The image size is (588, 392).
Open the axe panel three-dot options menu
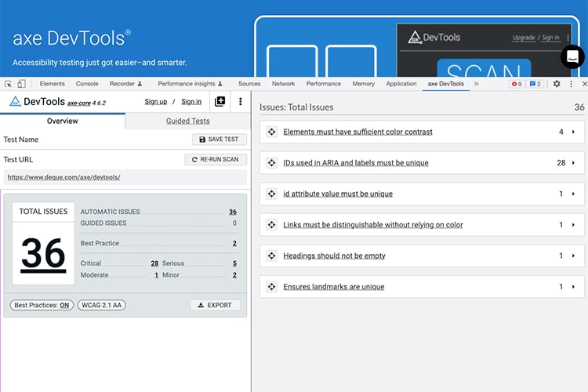[x=241, y=101]
